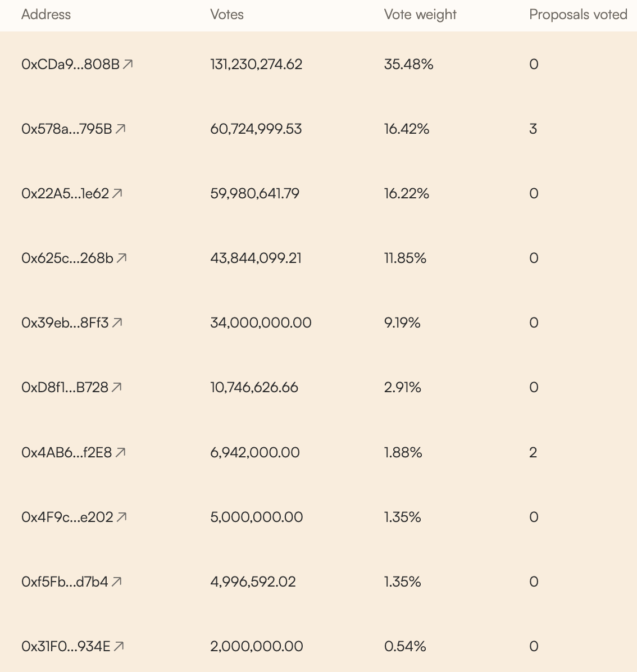637x672 pixels.
Task: Open external link icon for 0x625c...268b
Action: (122, 258)
